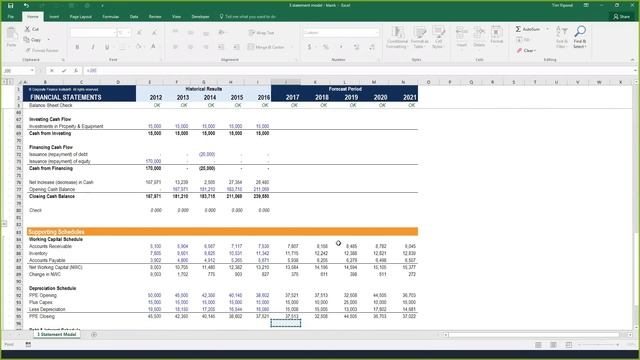Switch to the Formulas tab
This screenshot has width=640, height=360.
[x=111, y=17]
